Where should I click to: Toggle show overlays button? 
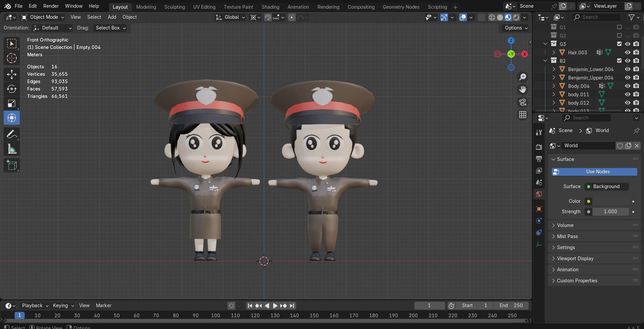463,17
